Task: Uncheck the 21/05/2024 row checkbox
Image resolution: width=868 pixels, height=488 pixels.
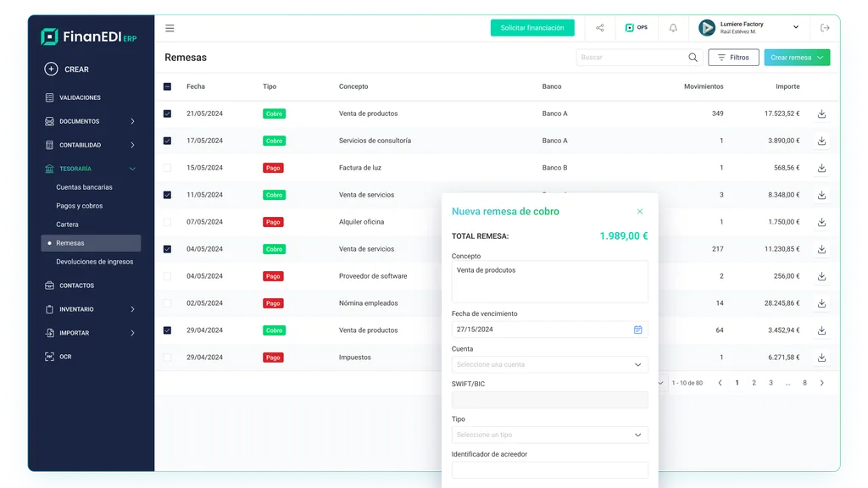Action: coord(167,114)
